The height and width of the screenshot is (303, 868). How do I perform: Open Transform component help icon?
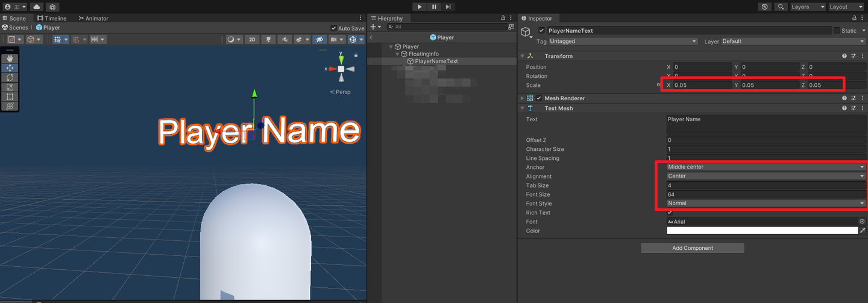(x=844, y=56)
